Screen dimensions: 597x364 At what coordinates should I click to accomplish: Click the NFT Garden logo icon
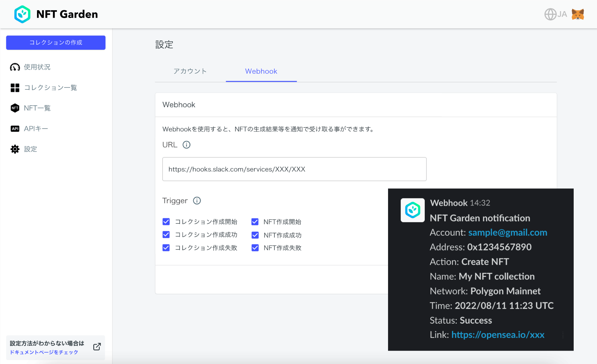point(22,14)
